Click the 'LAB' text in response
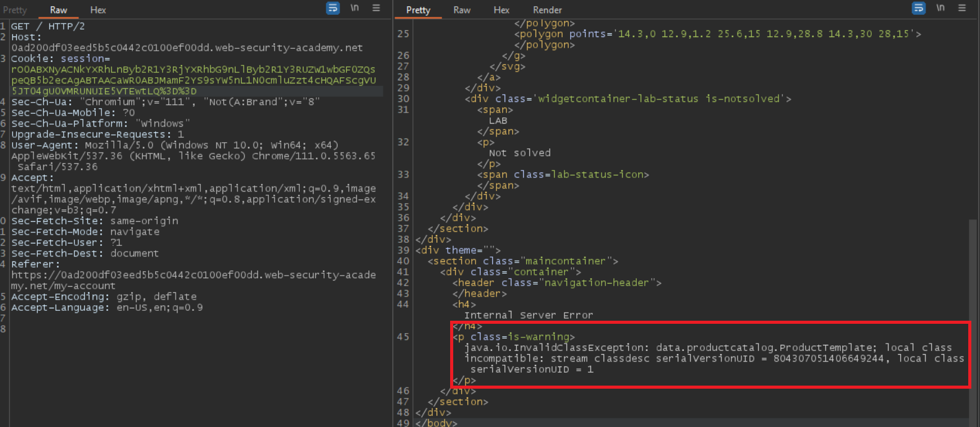The image size is (980, 427). pos(498,120)
